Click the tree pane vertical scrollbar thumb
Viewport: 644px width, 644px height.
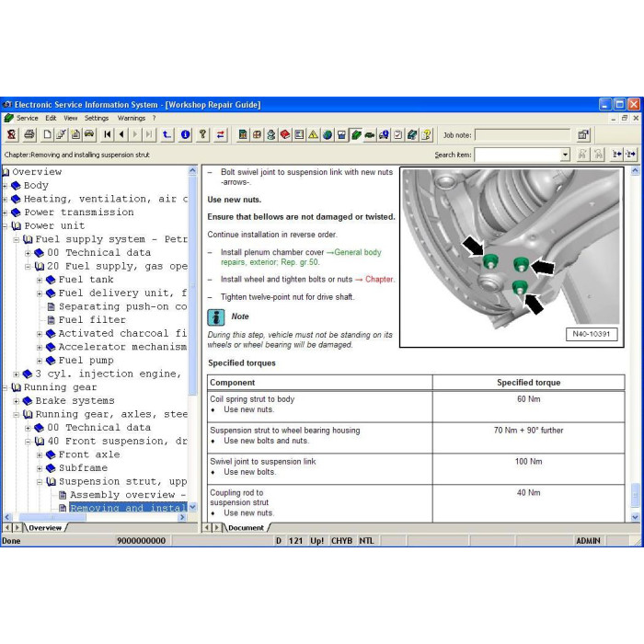tap(192, 285)
